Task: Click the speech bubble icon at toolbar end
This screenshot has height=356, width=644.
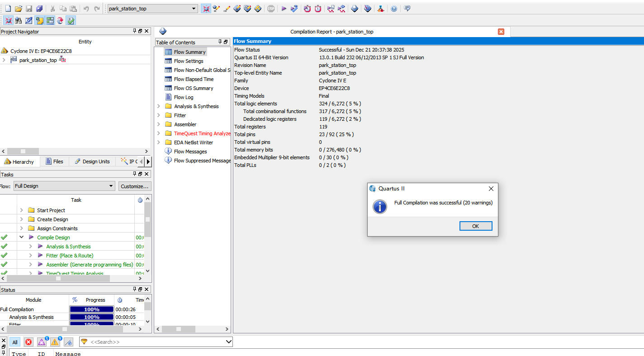Action: pyautogui.click(x=407, y=9)
